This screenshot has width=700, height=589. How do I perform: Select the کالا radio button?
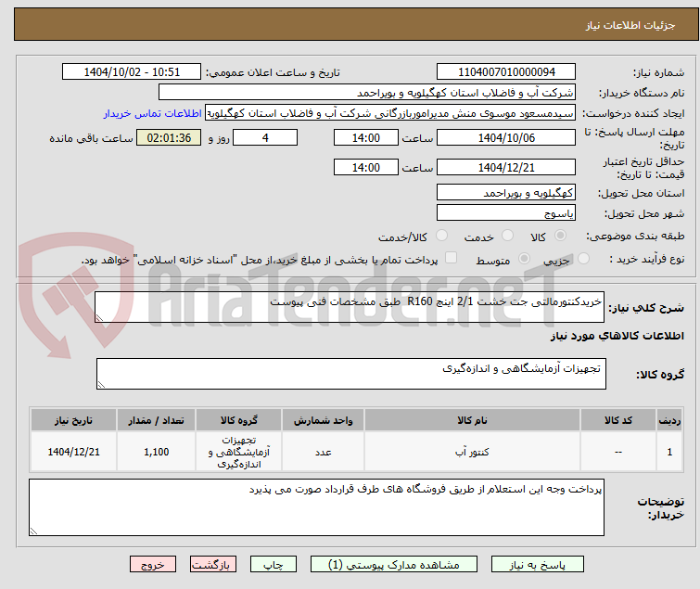click(x=560, y=236)
